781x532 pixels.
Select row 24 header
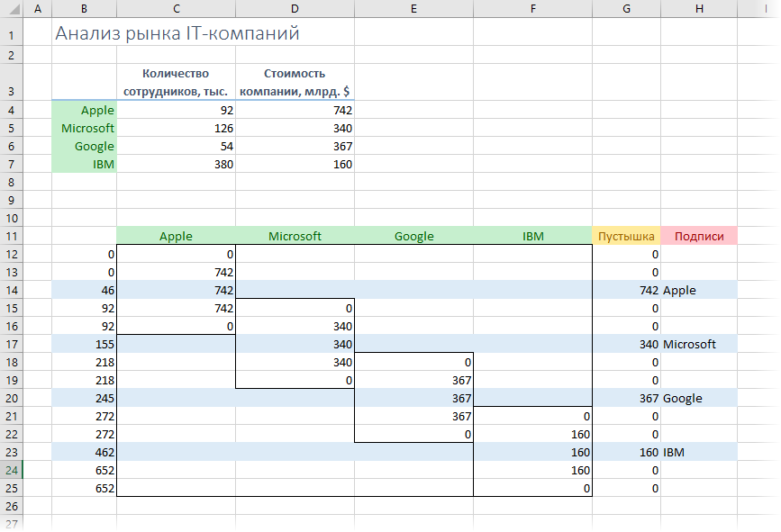click(12, 470)
